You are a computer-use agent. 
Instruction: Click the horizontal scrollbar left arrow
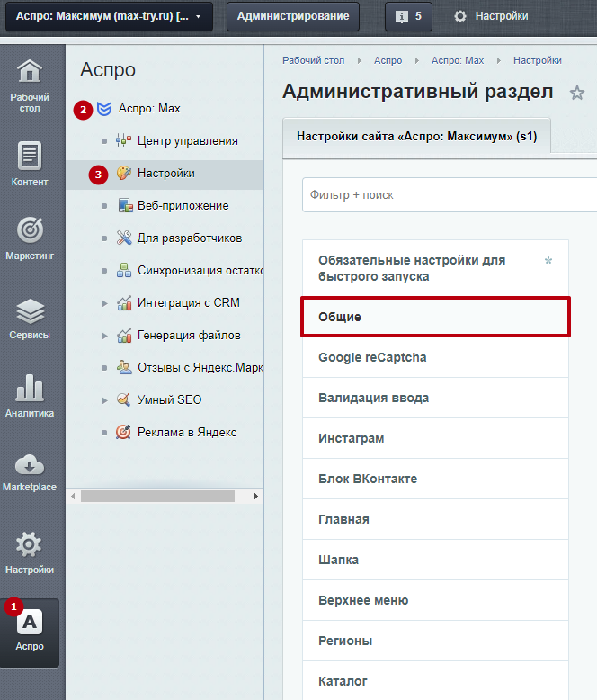[x=73, y=496]
